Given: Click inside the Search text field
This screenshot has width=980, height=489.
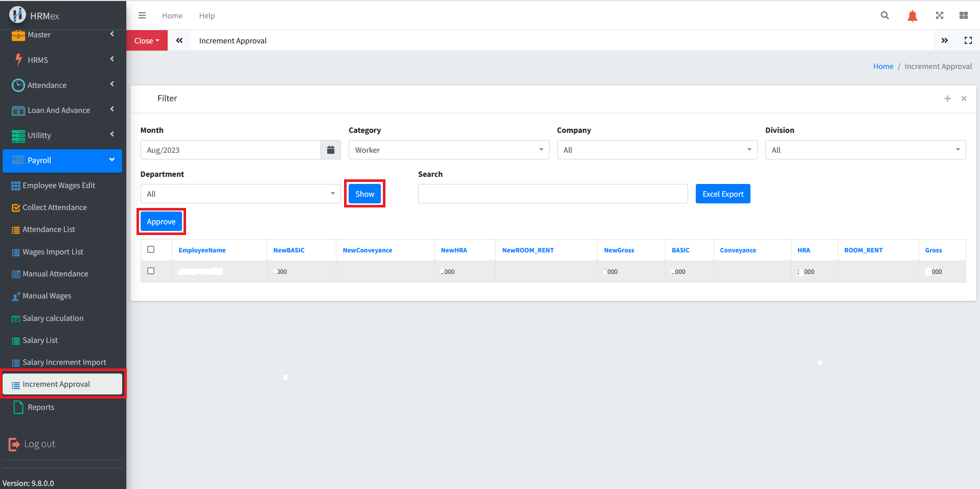Looking at the screenshot, I should click(x=552, y=194).
